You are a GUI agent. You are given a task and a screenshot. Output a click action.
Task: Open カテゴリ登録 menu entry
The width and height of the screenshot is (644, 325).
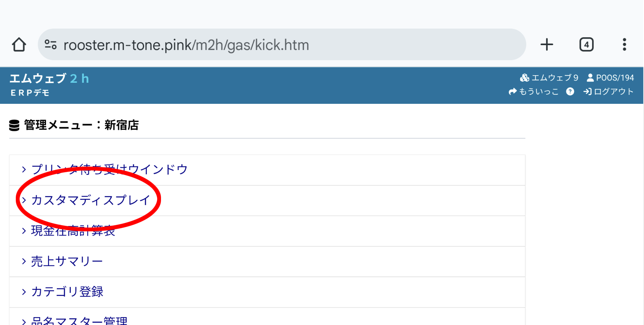(x=67, y=292)
